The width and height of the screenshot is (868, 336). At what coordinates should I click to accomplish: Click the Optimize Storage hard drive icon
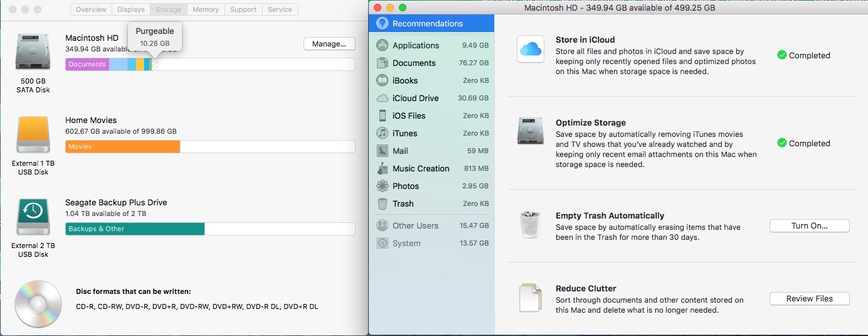531,132
